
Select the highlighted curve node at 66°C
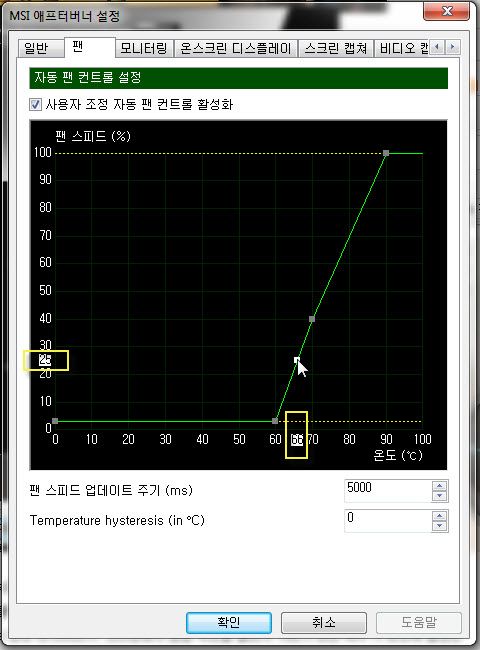click(x=297, y=360)
